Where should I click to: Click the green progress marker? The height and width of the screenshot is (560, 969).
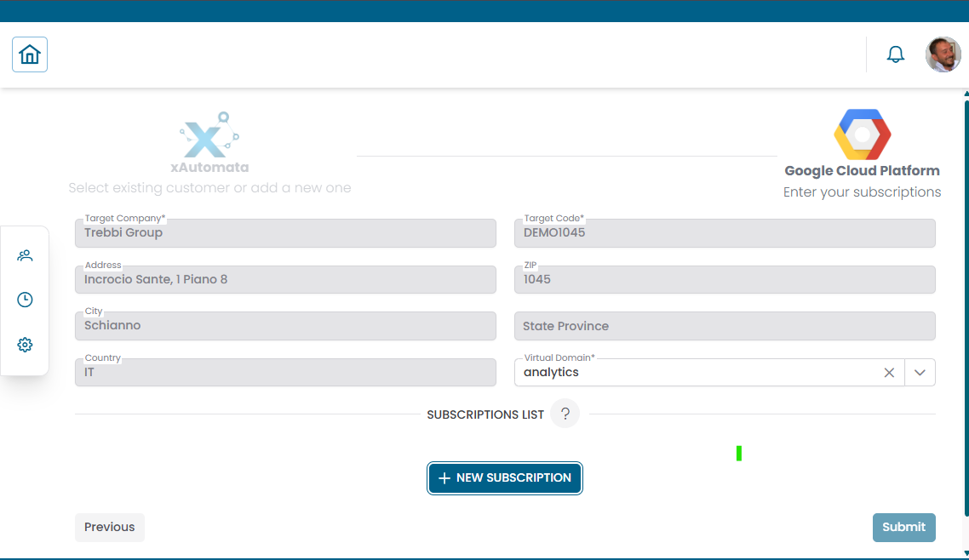[x=739, y=453]
